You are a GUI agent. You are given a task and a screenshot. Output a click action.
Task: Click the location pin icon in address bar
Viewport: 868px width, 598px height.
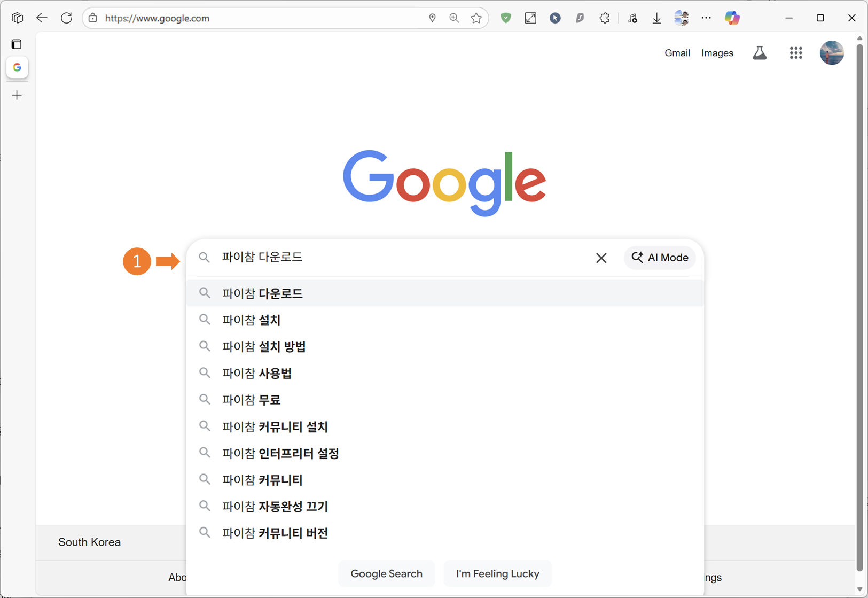pos(432,18)
